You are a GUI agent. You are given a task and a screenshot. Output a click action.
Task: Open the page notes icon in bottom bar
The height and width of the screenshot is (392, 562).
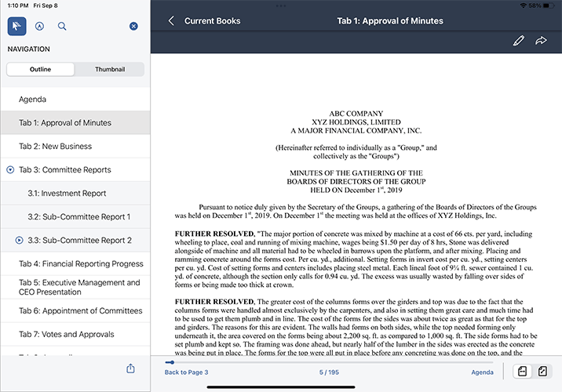tap(520, 372)
